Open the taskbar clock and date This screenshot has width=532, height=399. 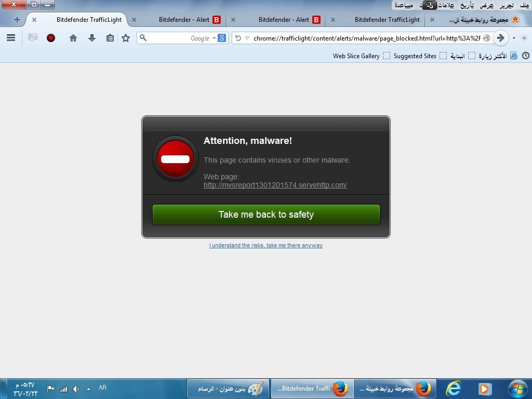(26, 389)
